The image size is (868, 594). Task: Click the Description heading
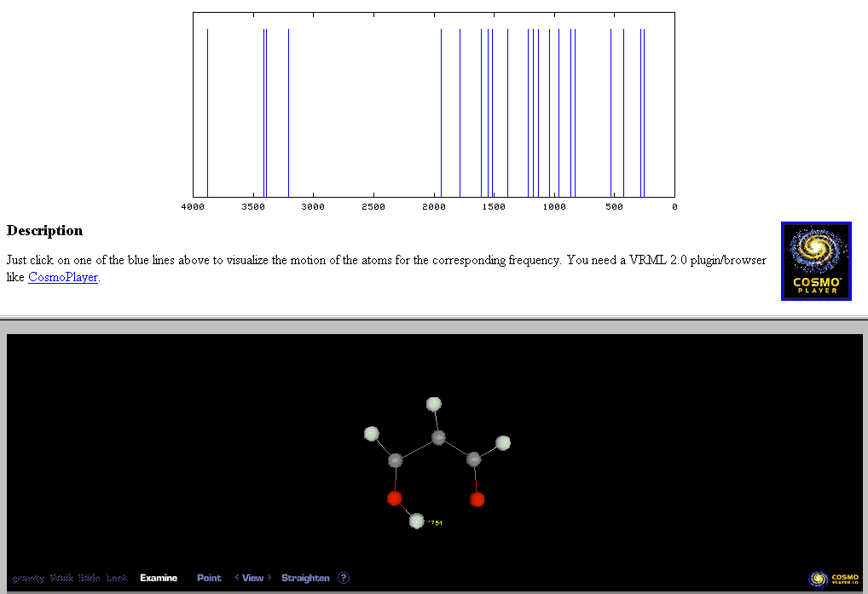click(x=45, y=231)
